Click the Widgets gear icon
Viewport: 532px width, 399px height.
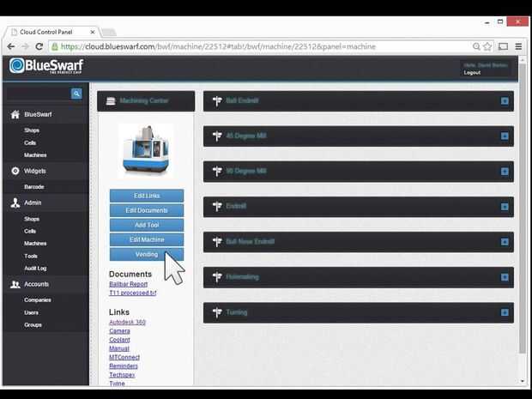(x=15, y=171)
